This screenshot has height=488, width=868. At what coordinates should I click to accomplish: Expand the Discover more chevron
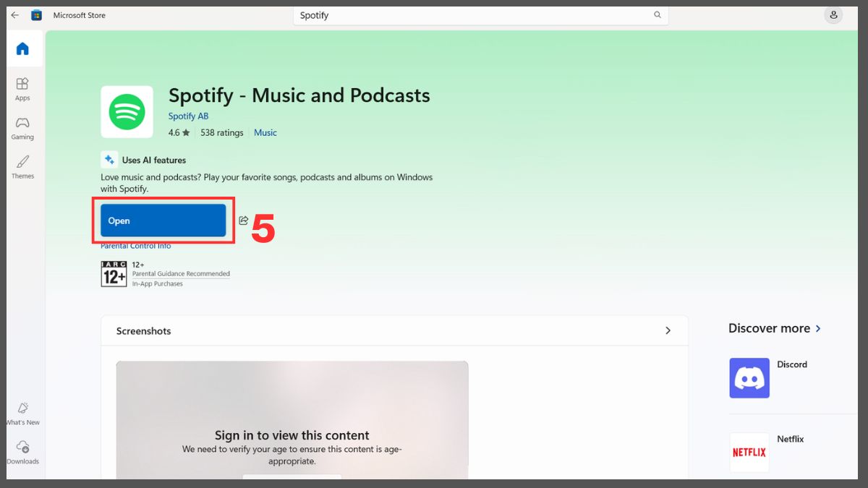click(x=818, y=328)
